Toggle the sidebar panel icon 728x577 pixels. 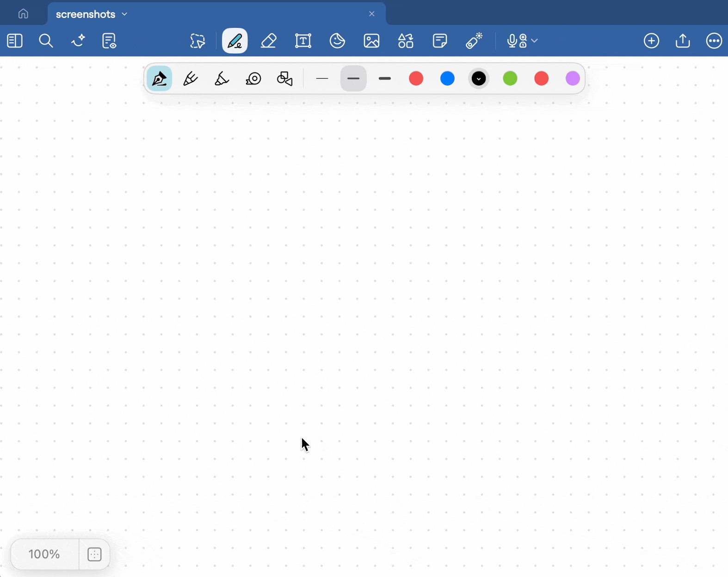pyautogui.click(x=15, y=41)
